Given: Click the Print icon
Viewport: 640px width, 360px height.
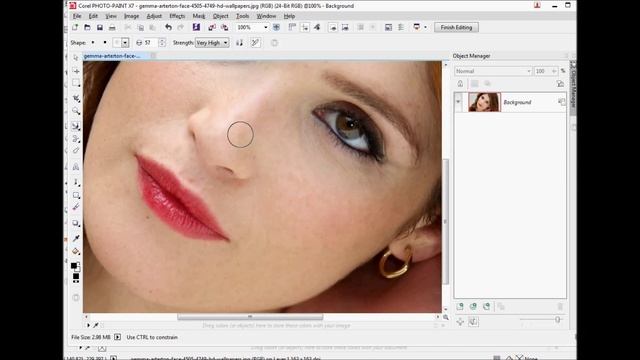Looking at the screenshot, I should [x=112, y=27].
